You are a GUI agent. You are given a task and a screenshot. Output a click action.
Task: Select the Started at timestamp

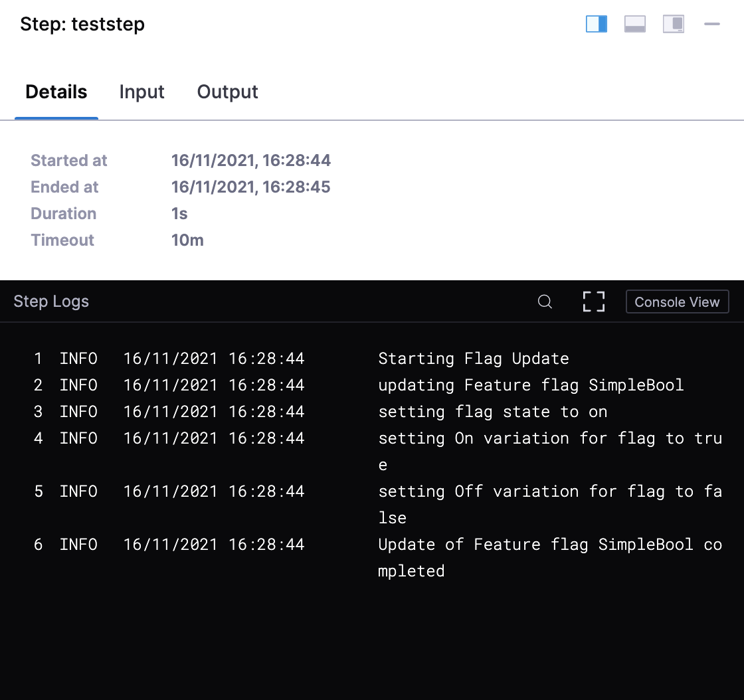coord(251,160)
